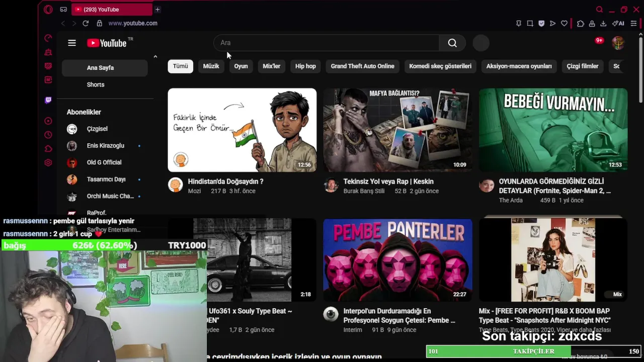Screen dimensions: 644x362
Task: Submit search with magnifier button
Action: click(x=452, y=43)
